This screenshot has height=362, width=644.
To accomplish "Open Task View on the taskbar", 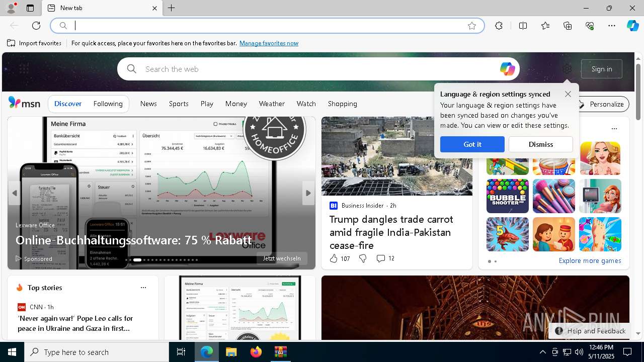I will click(181, 352).
